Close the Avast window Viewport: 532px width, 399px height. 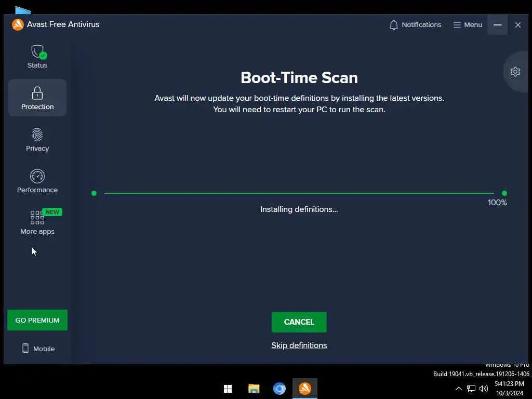518,24
